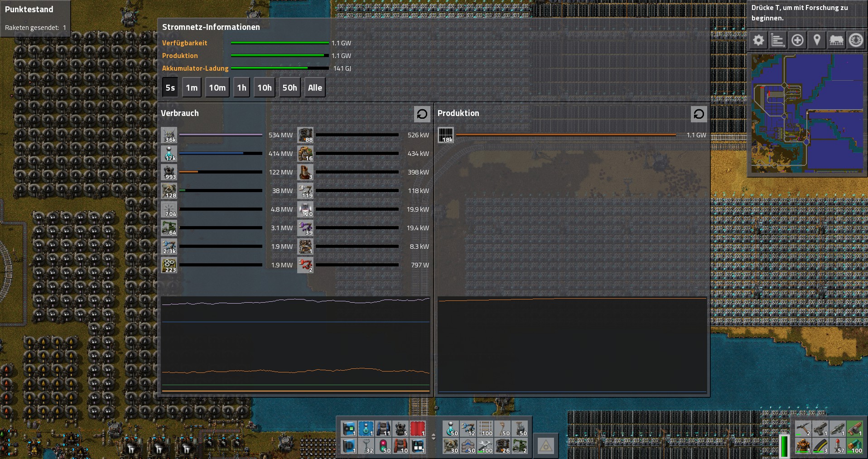
Task: Pick roboport stack (50) in quickbar
Action: [x=451, y=429]
